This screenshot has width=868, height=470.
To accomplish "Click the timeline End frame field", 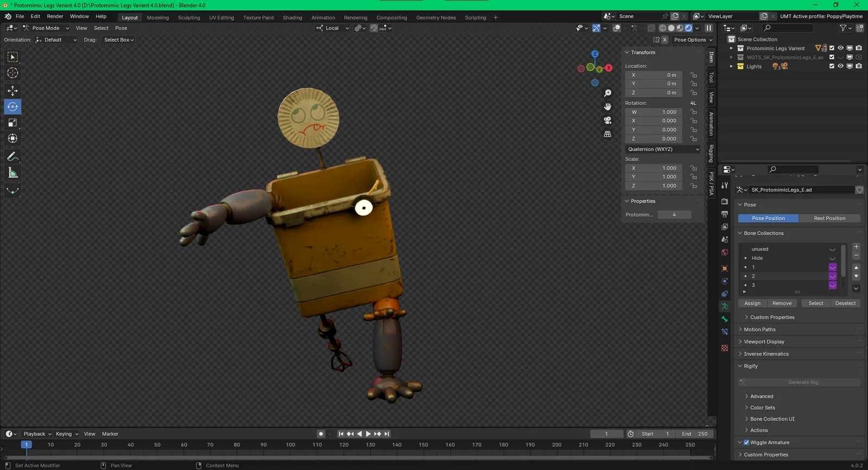I will (x=694, y=434).
